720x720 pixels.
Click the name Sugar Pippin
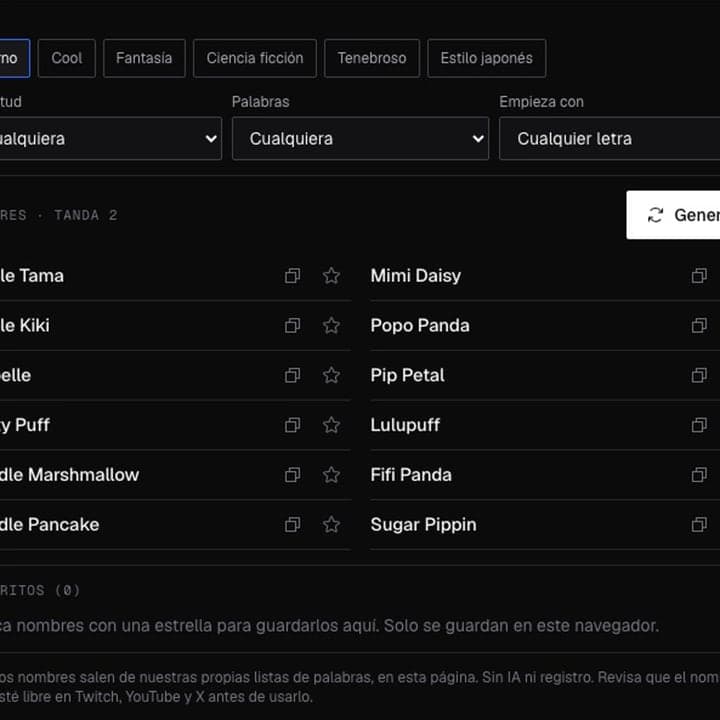(423, 524)
